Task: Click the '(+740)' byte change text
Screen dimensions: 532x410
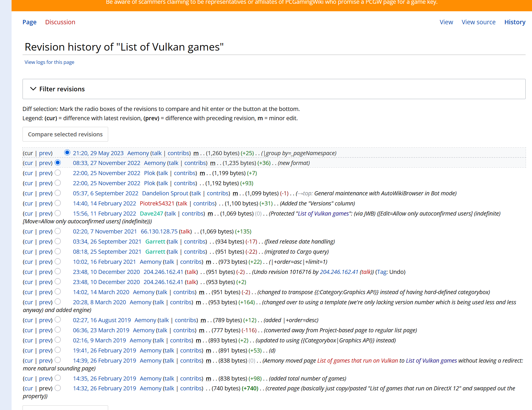Action: pos(250,388)
